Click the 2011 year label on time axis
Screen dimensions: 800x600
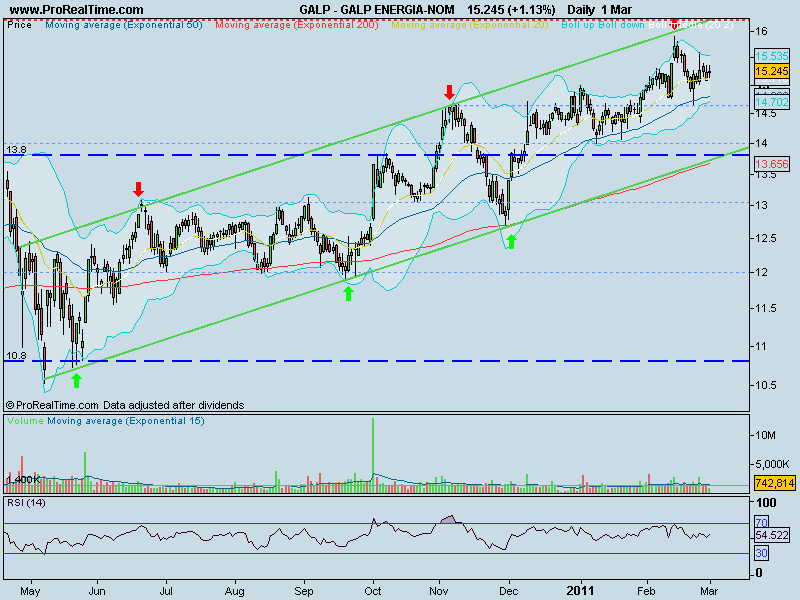pos(581,591)
